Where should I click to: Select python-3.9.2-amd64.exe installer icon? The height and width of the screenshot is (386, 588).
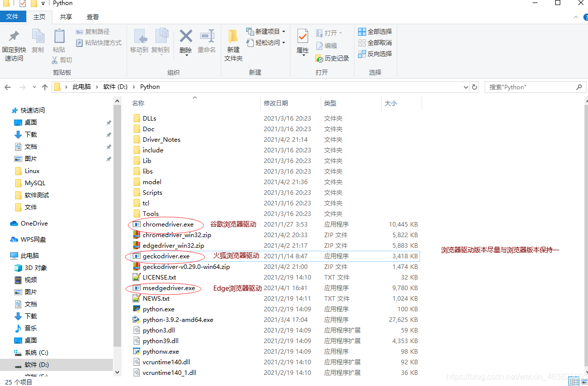tap(137, 319)
